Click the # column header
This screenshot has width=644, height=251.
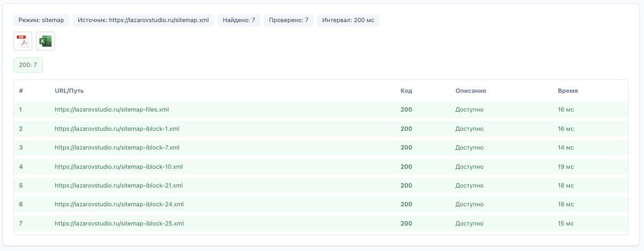[21, 91]
